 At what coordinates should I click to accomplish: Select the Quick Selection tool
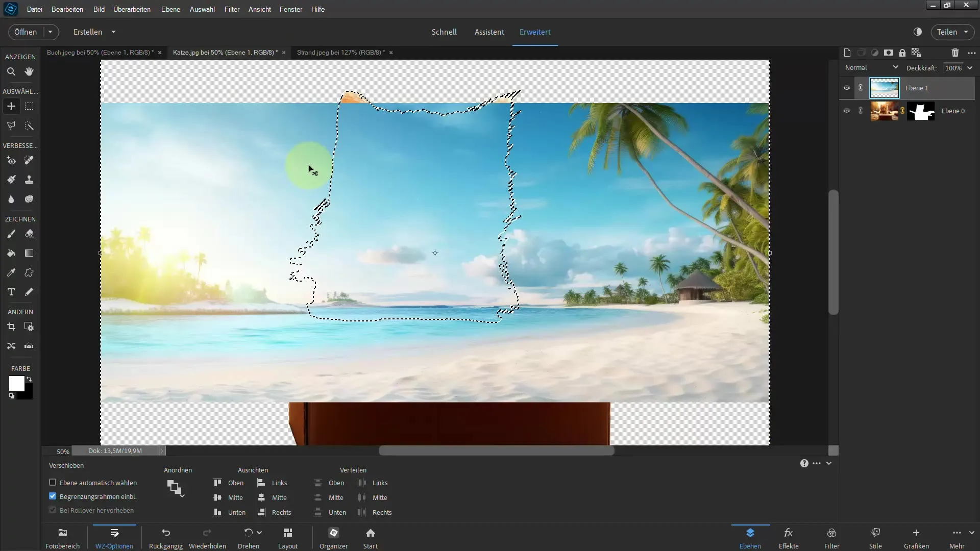tap(29, 126)
